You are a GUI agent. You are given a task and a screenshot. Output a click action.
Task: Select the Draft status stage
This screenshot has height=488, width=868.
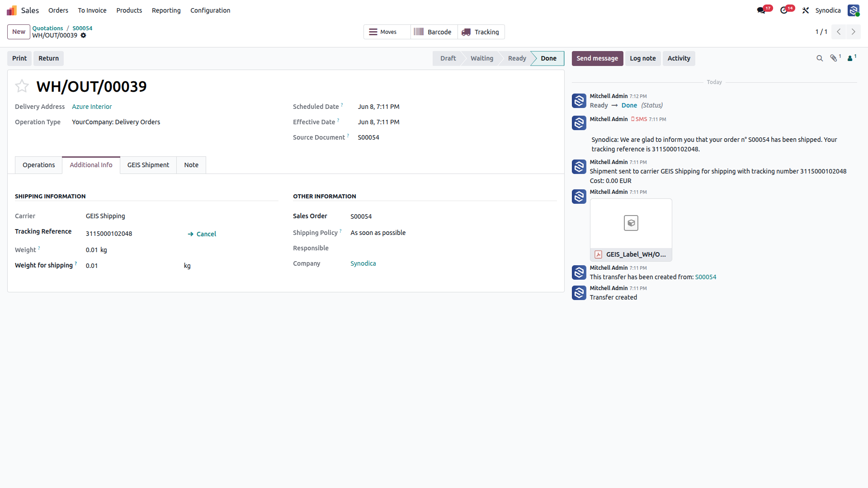click(448, 58)
